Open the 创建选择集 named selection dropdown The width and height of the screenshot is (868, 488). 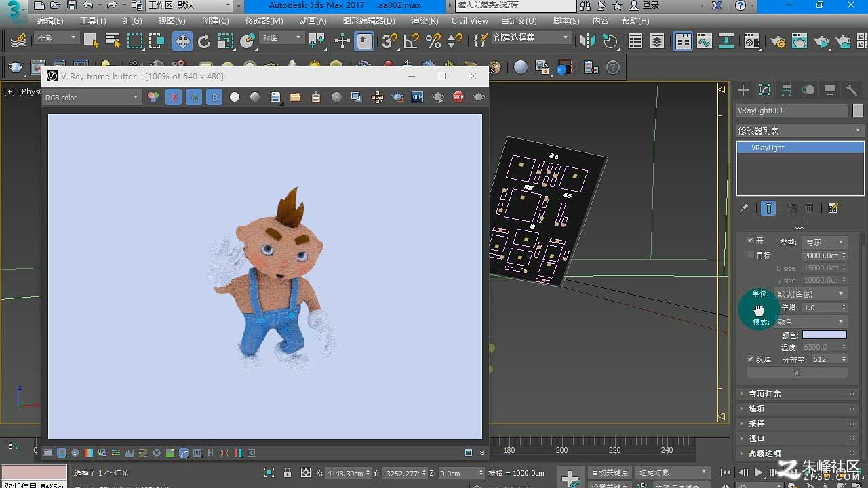coord(531,38)
